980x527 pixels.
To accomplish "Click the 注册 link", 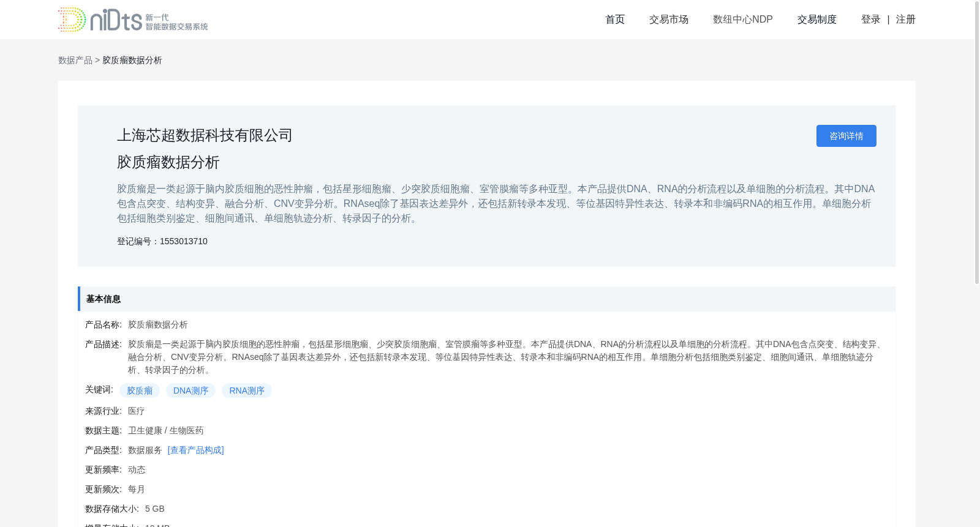I will (x=906, y=20).
